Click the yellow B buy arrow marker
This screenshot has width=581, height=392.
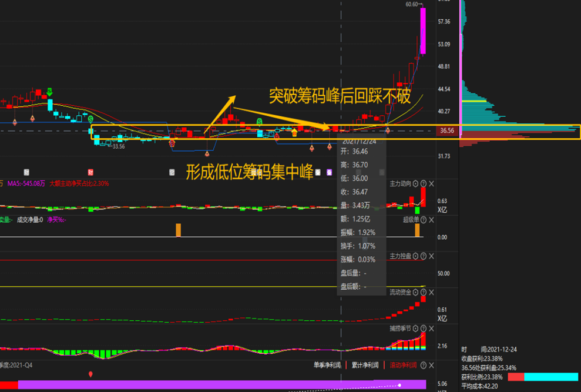[x=294, y=132]
